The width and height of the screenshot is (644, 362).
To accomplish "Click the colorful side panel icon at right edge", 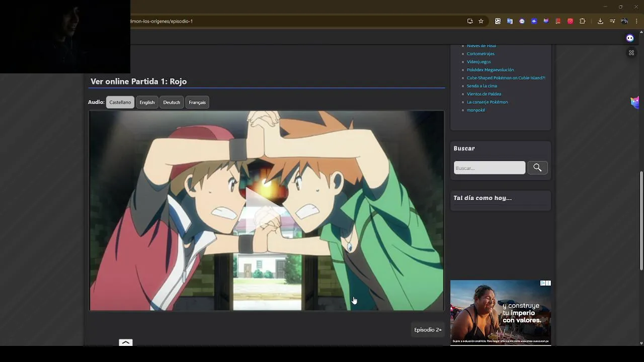I will 635,102.
